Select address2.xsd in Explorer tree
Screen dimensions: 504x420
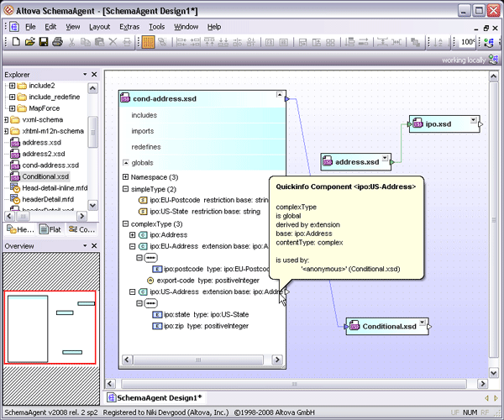(x=44, y=154)
